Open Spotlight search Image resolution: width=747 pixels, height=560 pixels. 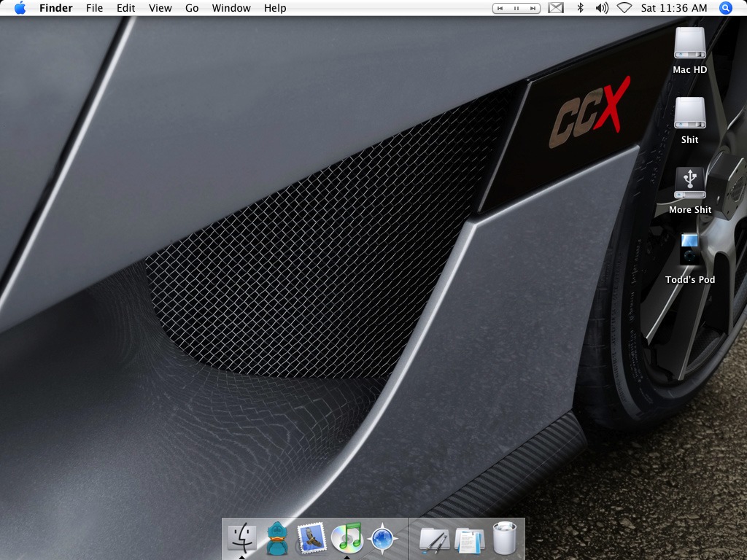pos(726,8)
